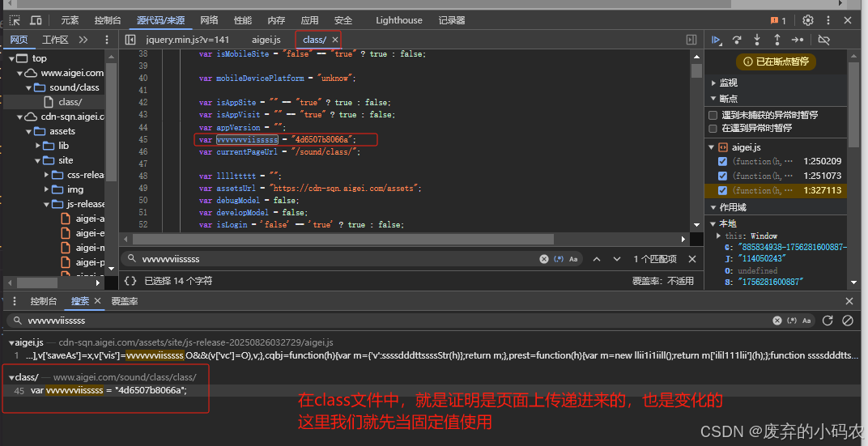This screenshot has height=446, width=868.
Task: Deactivate breakpoints icon
Action: 823,40
